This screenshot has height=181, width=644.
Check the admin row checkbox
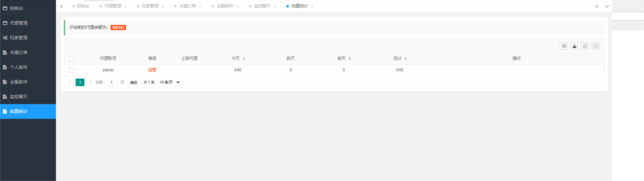pyautogui.click(x=71, y=70)
